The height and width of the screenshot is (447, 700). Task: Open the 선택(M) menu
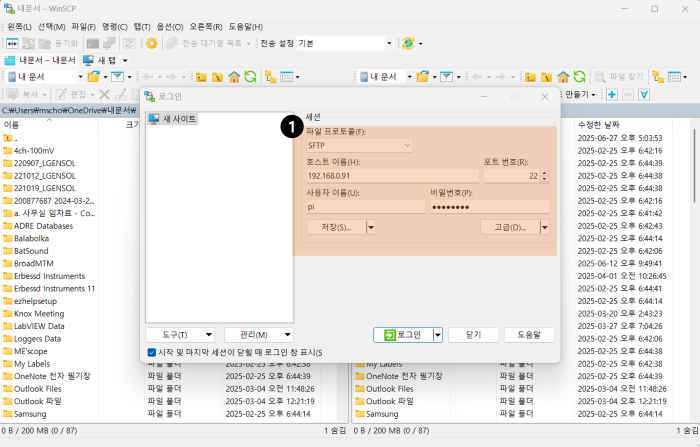[x=51, y=27]
